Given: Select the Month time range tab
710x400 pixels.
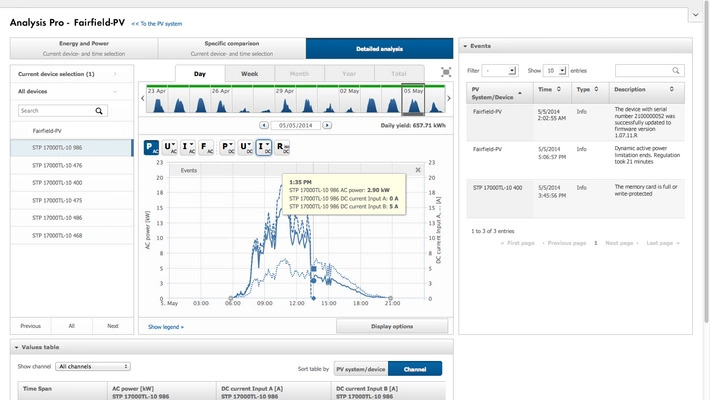Looking at the screenshot, I should point(299,73).
